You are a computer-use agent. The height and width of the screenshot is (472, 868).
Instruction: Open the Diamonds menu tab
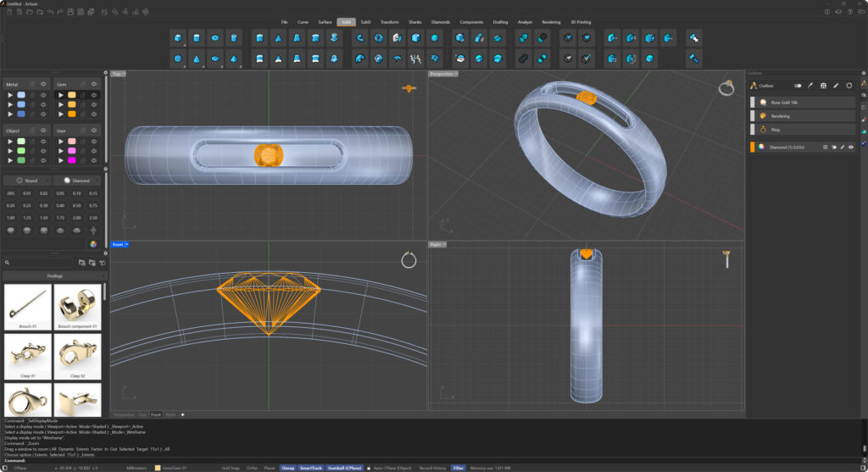(441, 22)
